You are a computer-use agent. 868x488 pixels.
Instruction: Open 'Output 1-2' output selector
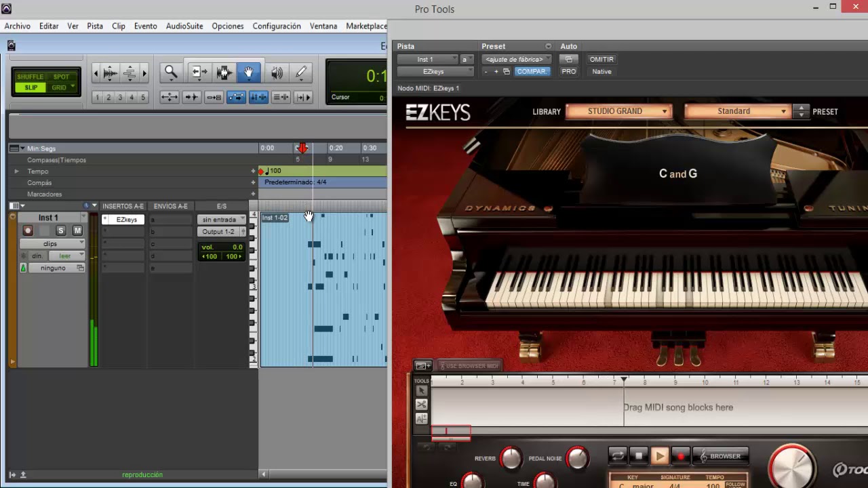coord(222,232)
